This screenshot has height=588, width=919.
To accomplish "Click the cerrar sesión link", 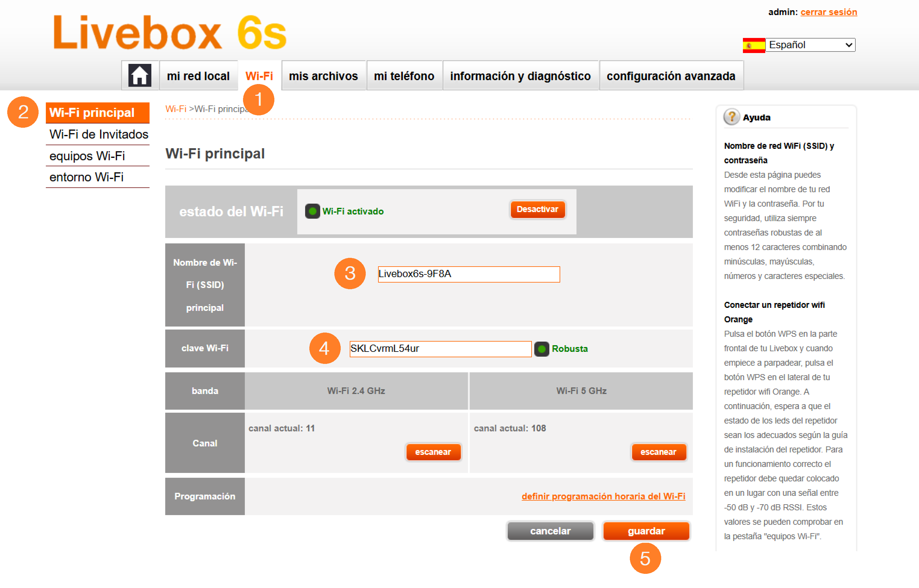I will 829,12.
